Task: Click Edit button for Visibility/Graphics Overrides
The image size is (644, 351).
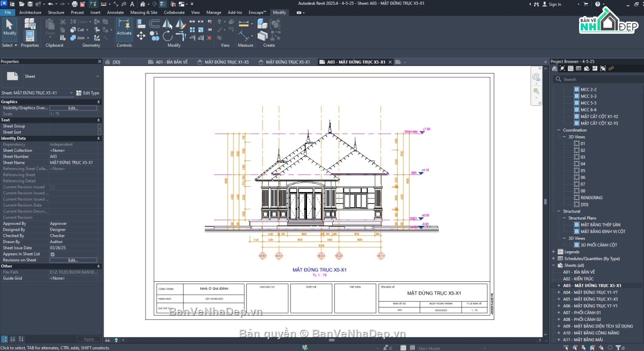Action: click(x=73, y=108)
